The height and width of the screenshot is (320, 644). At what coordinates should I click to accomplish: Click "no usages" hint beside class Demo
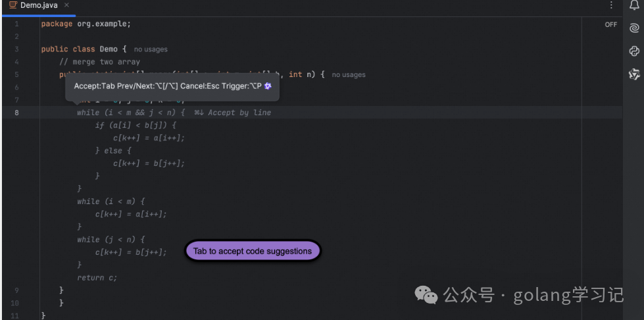click(151, 49)
